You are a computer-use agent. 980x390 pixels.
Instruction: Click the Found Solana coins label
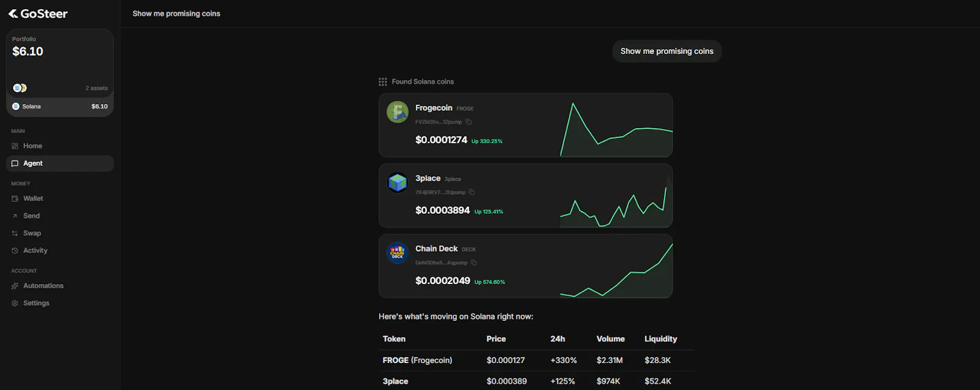pos(423,82)
